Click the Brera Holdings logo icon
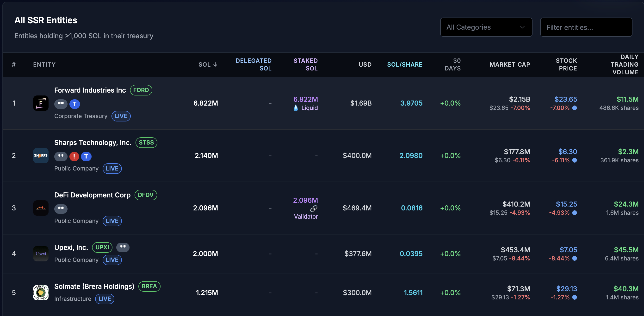Image resolution: width=644 pixels, height=316 pixels. pos(41,292)
